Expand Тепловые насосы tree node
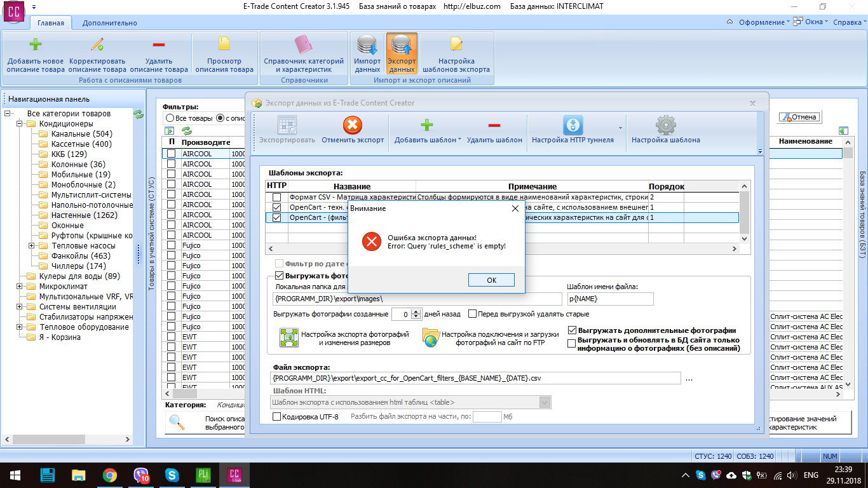Viewport: 868px width, 488px height. (32, 246)
